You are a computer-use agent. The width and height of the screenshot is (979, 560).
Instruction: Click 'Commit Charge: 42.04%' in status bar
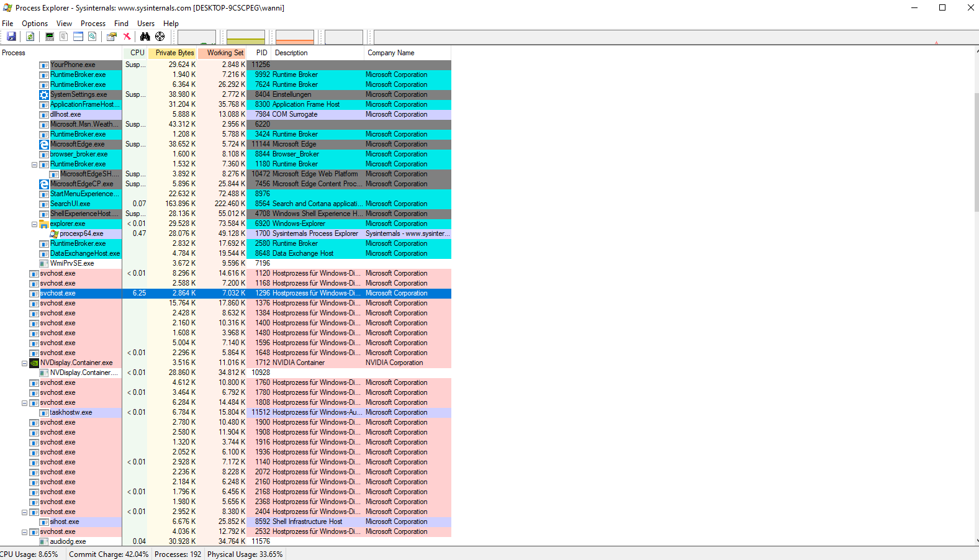(109, 554)
